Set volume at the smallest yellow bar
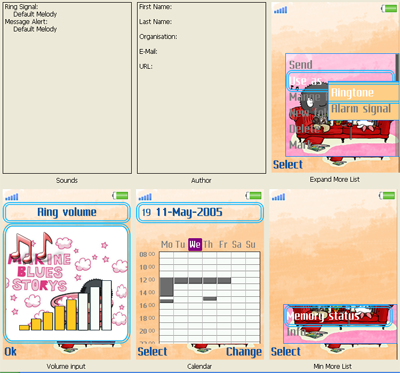 (24, 328)
